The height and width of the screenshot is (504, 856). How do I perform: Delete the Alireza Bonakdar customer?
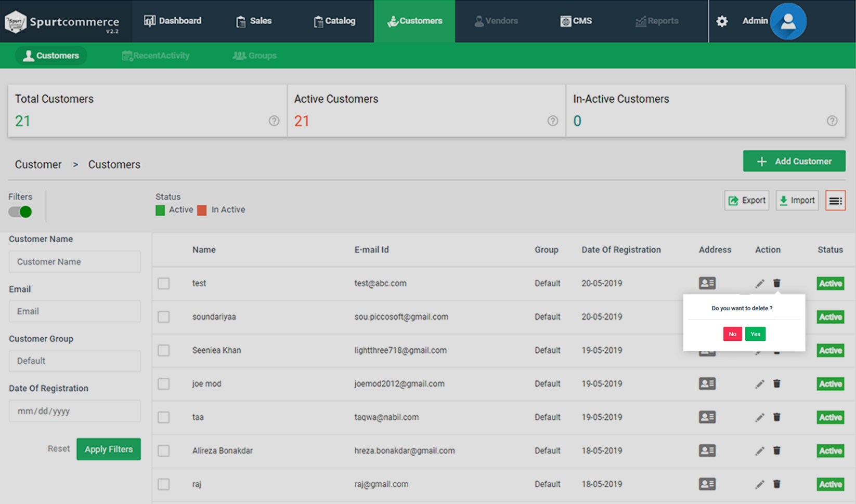[x=776, y=450]
